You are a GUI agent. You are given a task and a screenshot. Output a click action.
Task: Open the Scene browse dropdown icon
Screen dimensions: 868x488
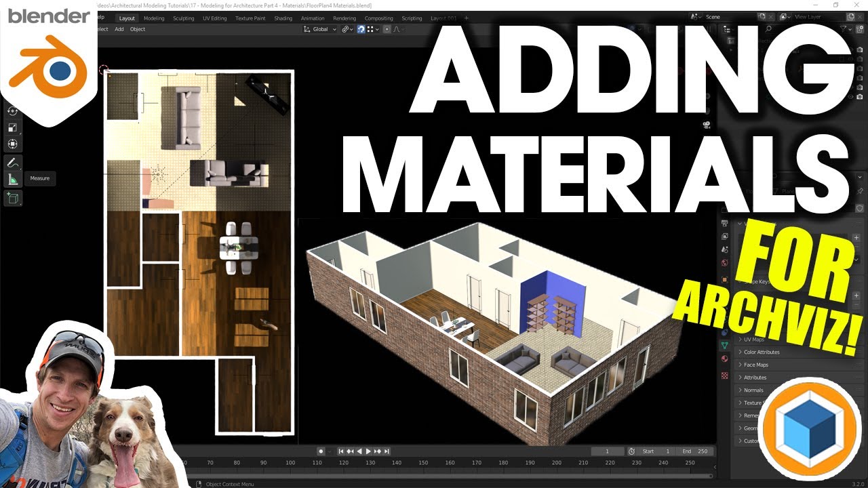tap(696, 16)
